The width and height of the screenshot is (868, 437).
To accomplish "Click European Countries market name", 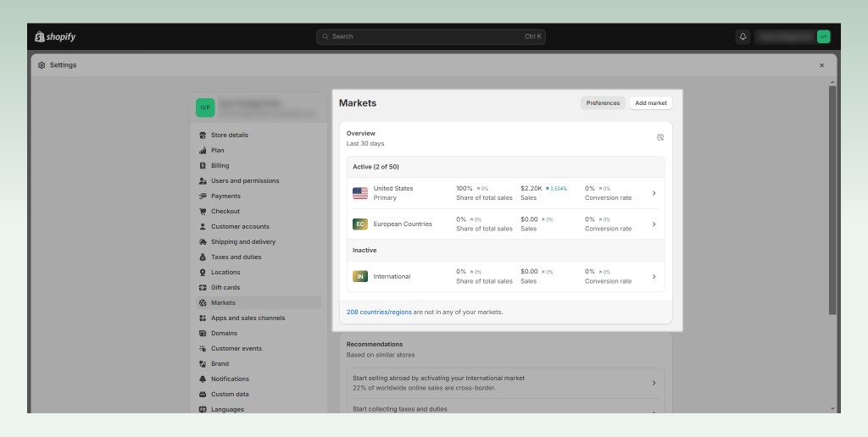I will click(x=403, y=224).
